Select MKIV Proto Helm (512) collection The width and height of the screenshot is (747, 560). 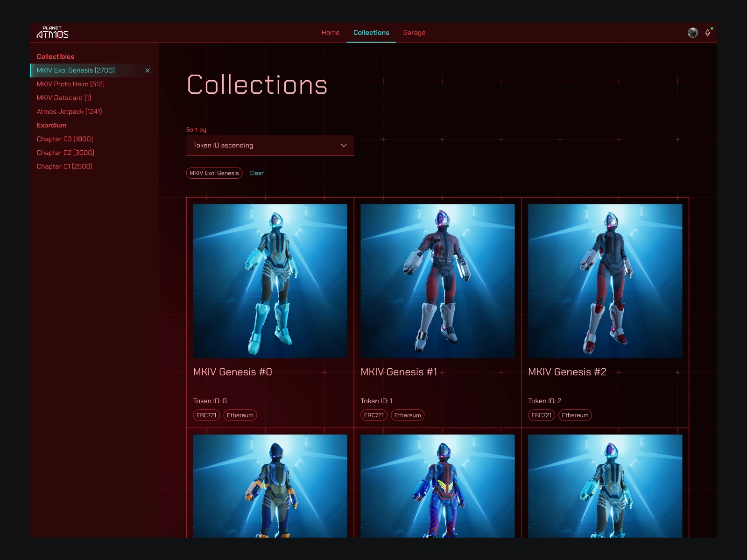(x=70, y=84)
